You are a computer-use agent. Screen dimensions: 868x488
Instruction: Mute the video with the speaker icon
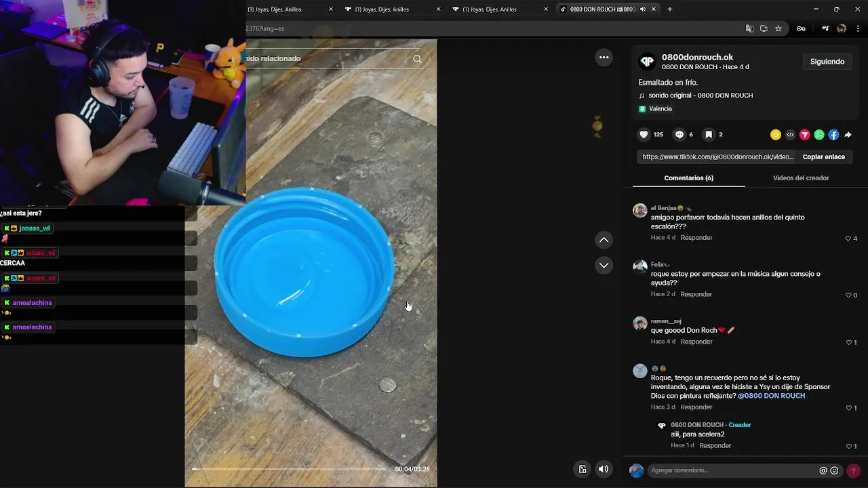pos(604,469)
